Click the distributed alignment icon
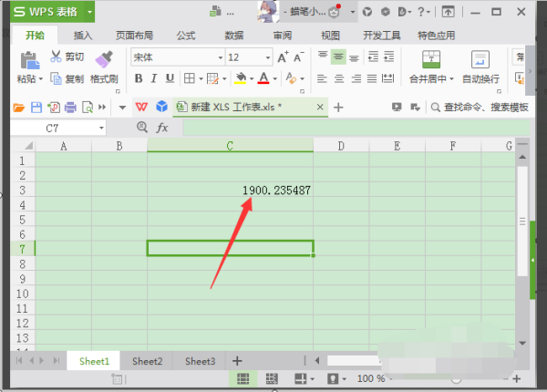Viewport: 547px width, 392px height. [x=388, y=78]
